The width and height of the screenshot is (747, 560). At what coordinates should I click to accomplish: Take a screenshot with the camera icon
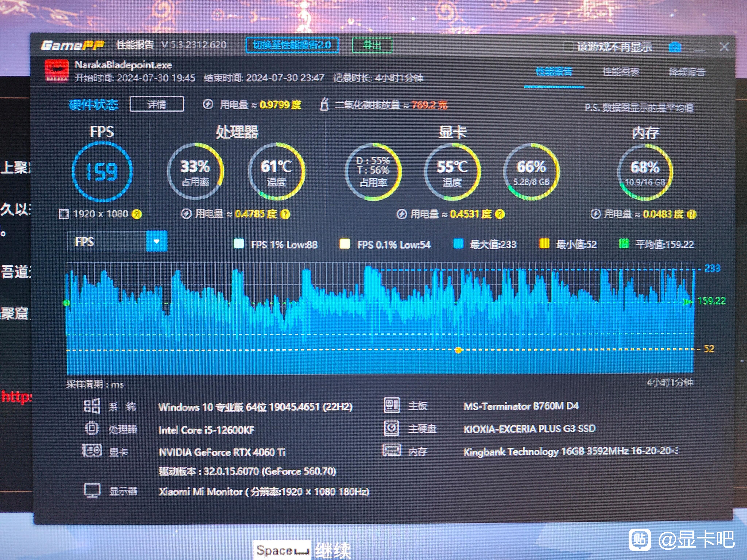675,47
